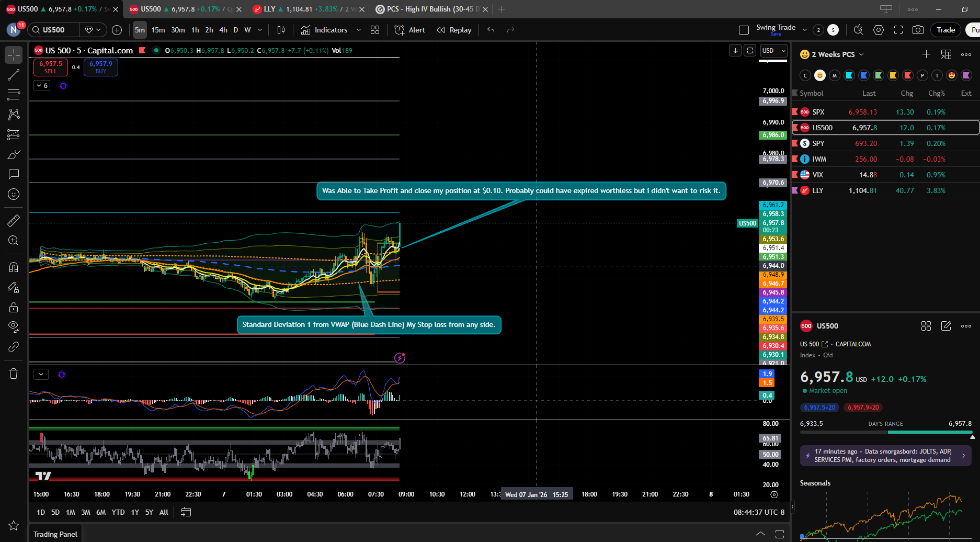Viewport: 980px width, 542px height.
Task: Select the 15m timeframe
Action: pos(158,30)
